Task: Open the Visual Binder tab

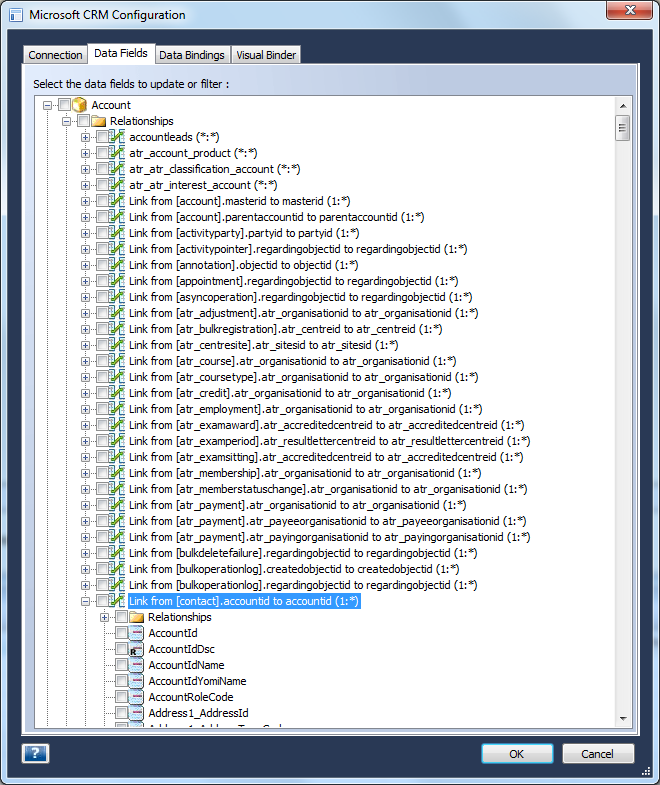Action: (x=266, y=55)
